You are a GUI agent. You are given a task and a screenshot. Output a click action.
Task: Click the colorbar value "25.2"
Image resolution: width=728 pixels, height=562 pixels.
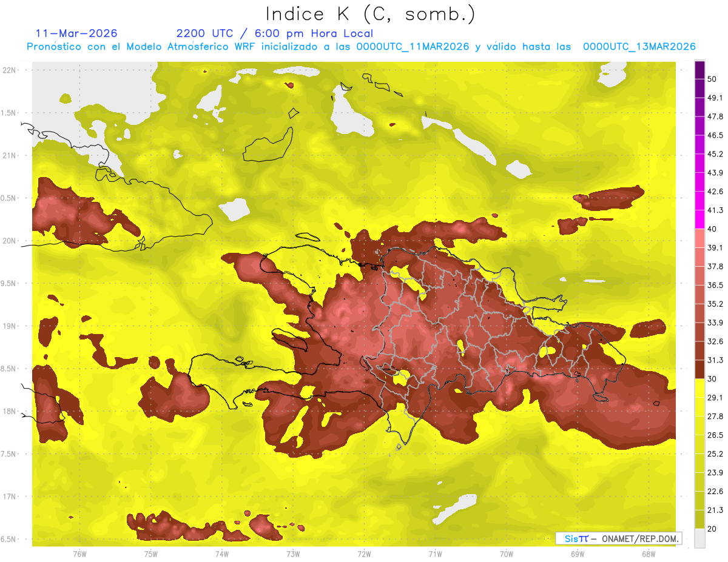pyautogui.click(x=715, y=454)
